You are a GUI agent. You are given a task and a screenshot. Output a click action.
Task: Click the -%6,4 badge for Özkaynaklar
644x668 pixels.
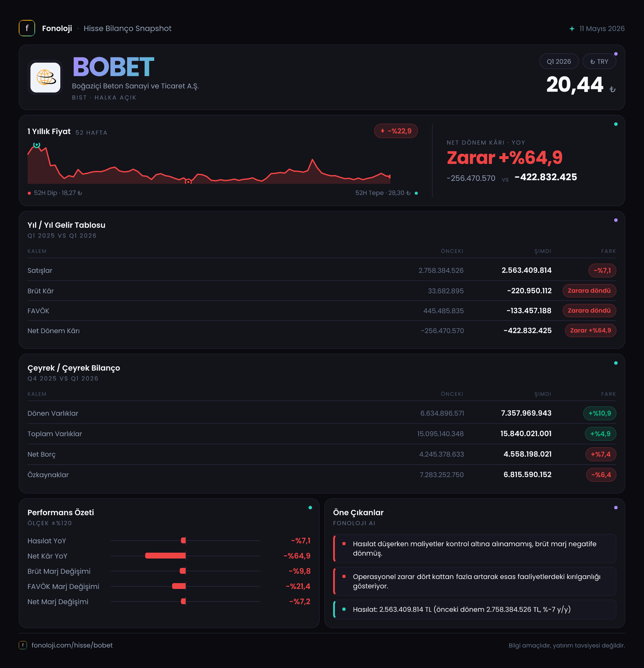tap(601, 475)
